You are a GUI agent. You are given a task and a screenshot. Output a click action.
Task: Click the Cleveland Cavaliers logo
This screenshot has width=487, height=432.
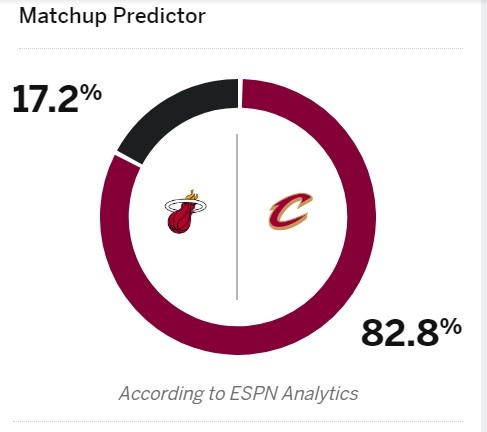[x=290, y=211]
